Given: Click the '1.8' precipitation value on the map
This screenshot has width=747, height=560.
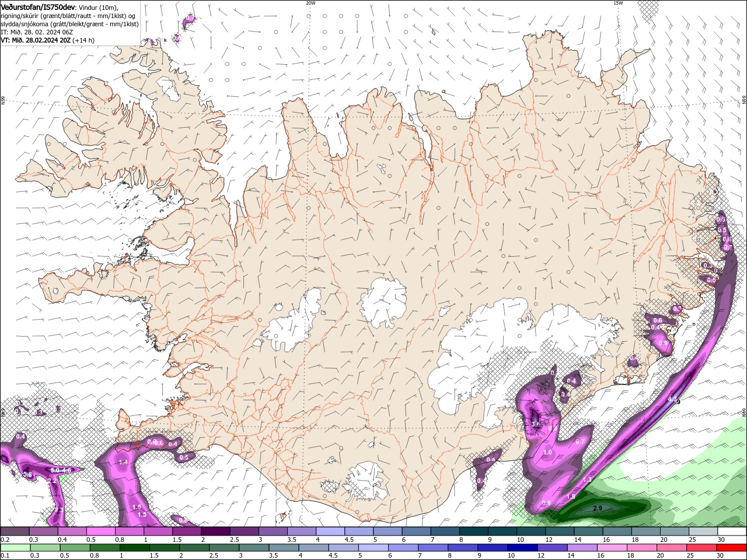Looking at the screenshot, I should (x=571, y=496).
